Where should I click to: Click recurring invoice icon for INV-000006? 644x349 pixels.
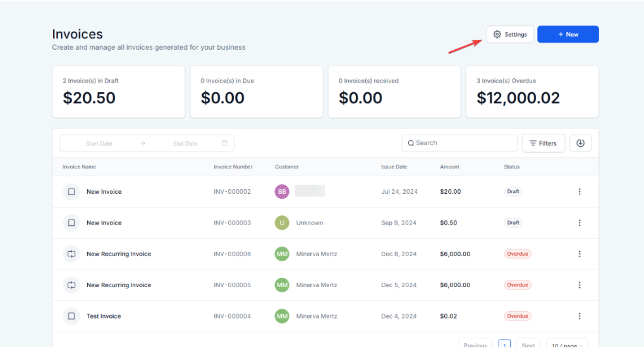click(71, 254)
